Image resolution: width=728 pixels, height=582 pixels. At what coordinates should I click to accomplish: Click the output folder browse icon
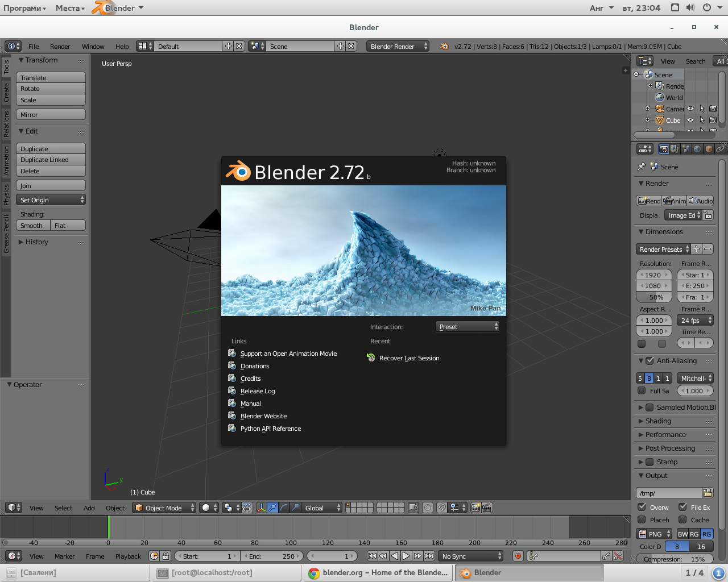click(708, 493)
